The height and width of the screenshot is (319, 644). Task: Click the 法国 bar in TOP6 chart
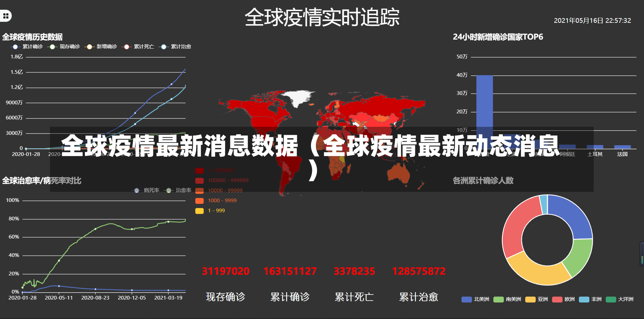623,147
